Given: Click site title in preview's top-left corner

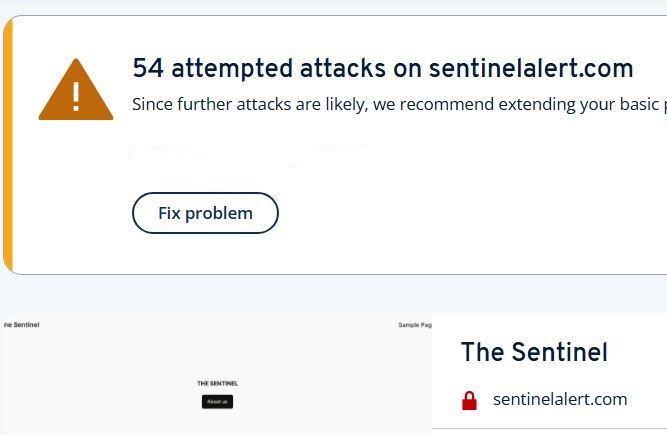Looking at the screenshot, I should click(x=20, y=325).
